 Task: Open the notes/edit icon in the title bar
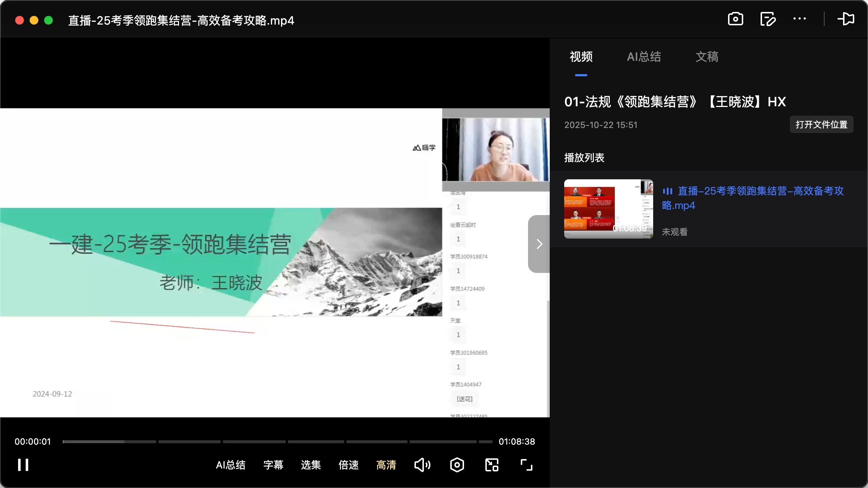pos(768,19)
